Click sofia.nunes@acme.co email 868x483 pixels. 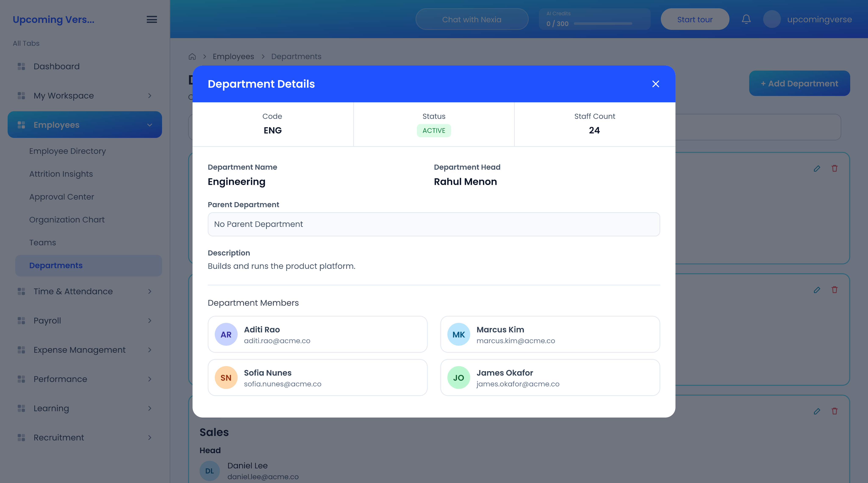[282, 384]
